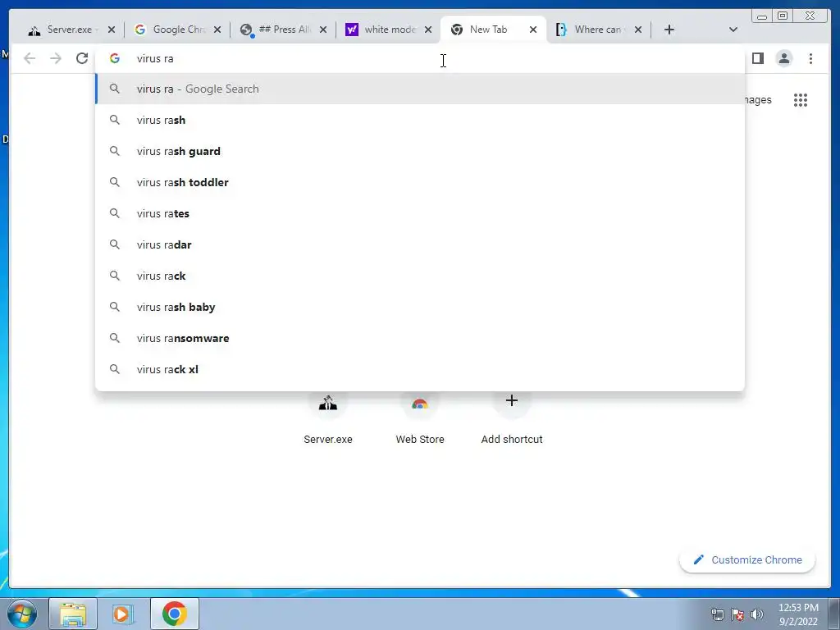The image size is (840, 630).
Task: Close the Google Chrome tab
Action: pos(217,30)
